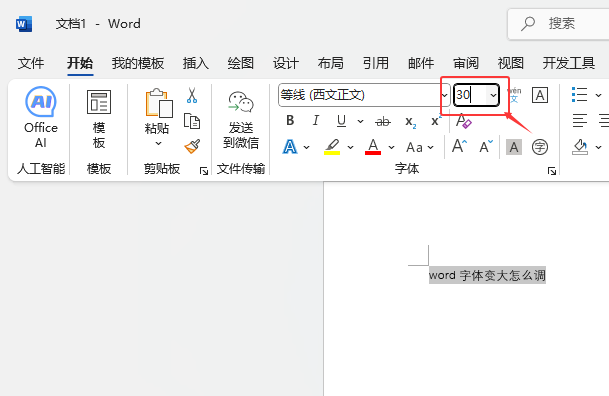
Task: Open the 文件 (File) tab
Action: (31, 63)
